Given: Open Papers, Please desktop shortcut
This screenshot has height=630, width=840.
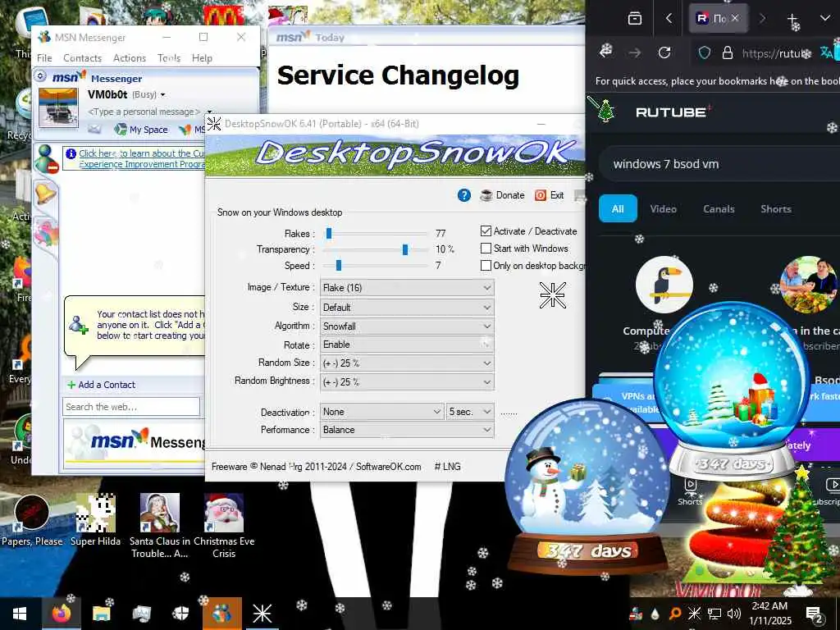Looking at the screenshot, I should 32,520.
